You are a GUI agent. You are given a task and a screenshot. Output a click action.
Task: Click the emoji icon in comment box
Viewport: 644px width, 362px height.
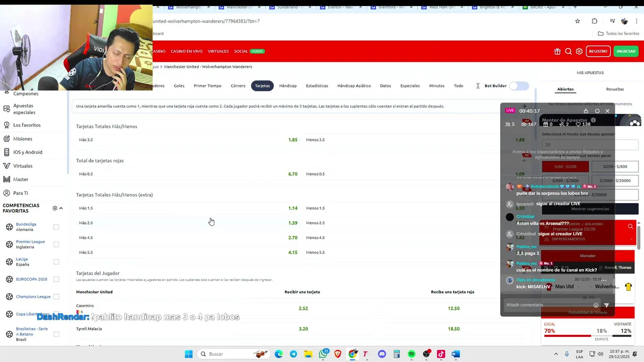point(596,305)
